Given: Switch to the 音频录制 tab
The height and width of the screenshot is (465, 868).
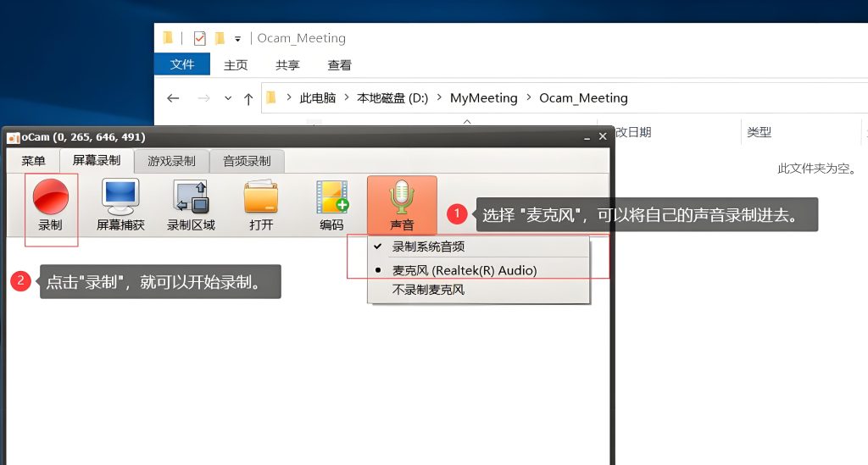Looking at the screenshot, I should [247, 161].
